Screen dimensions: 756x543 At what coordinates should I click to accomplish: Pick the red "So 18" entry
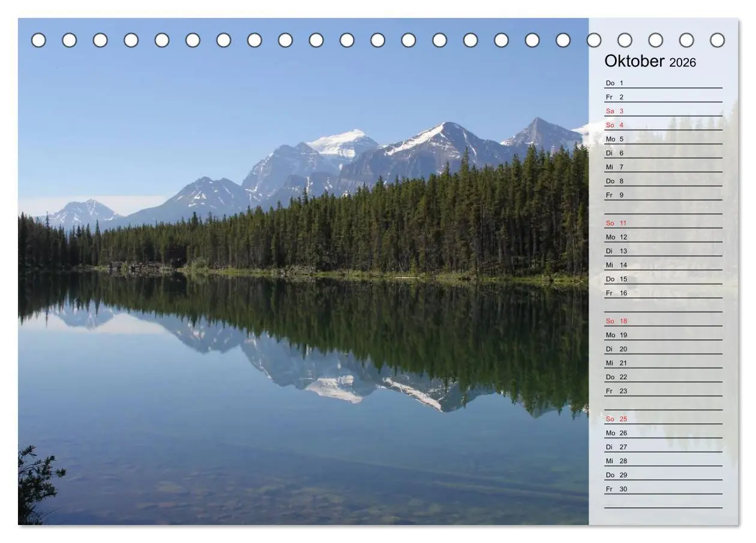point(663,321)
